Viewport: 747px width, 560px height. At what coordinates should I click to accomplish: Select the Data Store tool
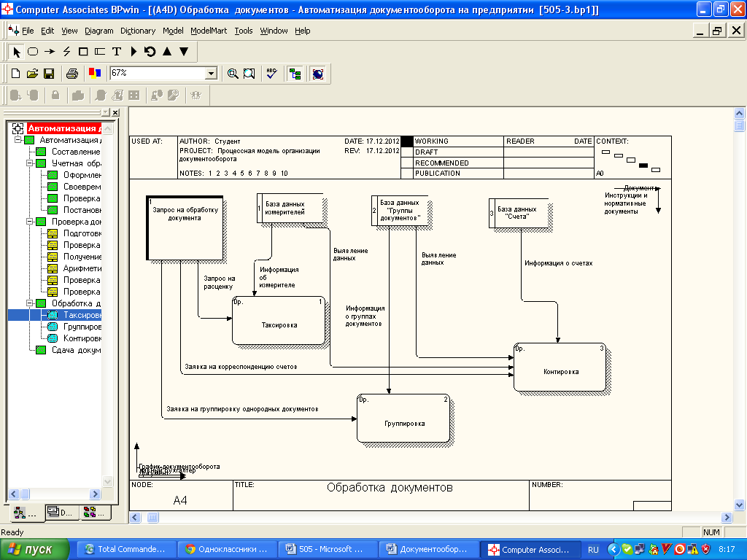point(100,52)
